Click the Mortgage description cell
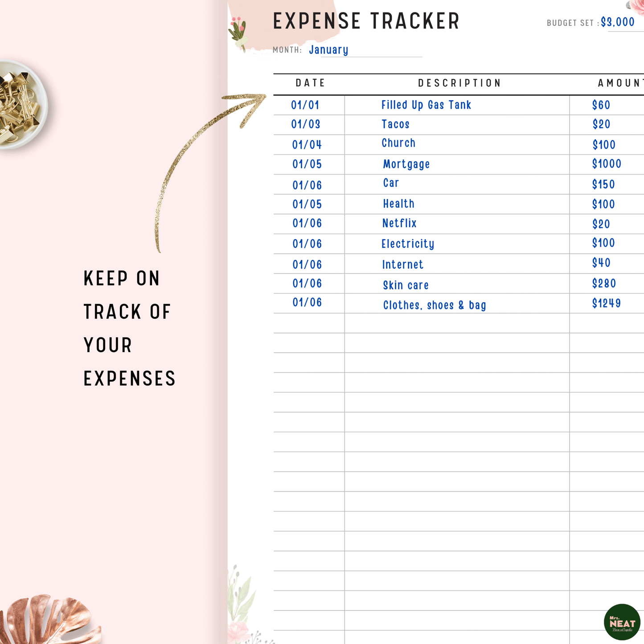644x644 pixels. (406, 164)
